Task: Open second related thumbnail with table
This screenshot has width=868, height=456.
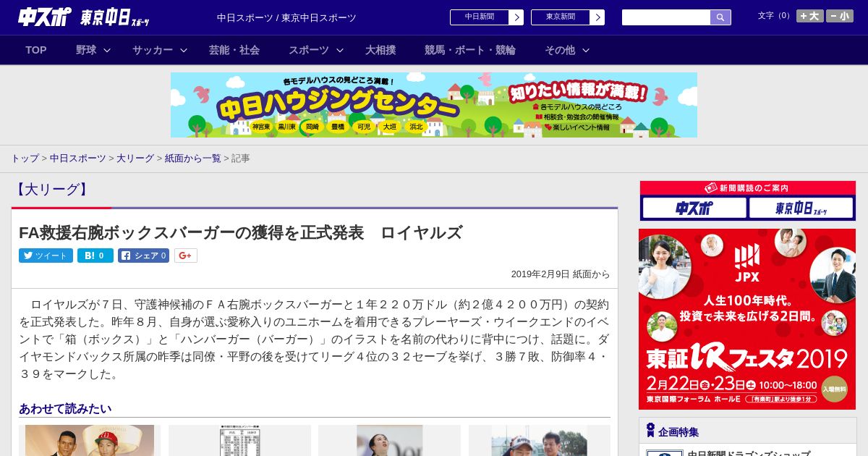Action: click(x=239, y=440)
